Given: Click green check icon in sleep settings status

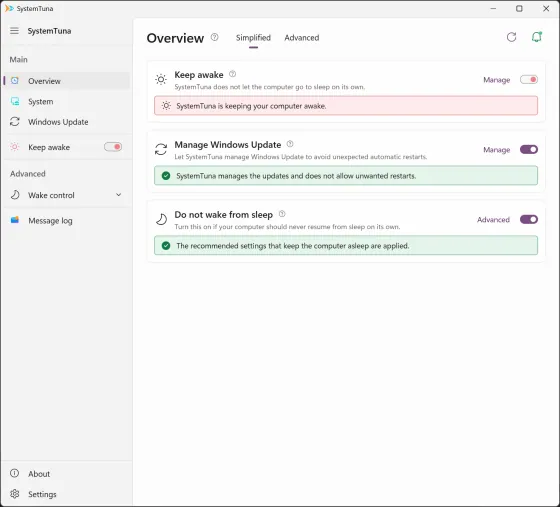Looking at the screenshot, I should (166, 245).
